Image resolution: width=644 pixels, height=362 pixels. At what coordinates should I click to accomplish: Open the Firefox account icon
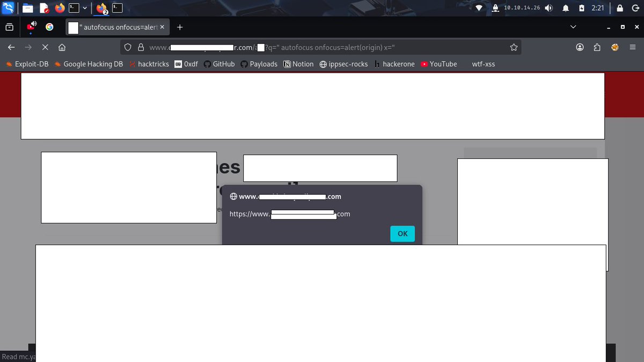pyautogui.click(x=580, y=47)
